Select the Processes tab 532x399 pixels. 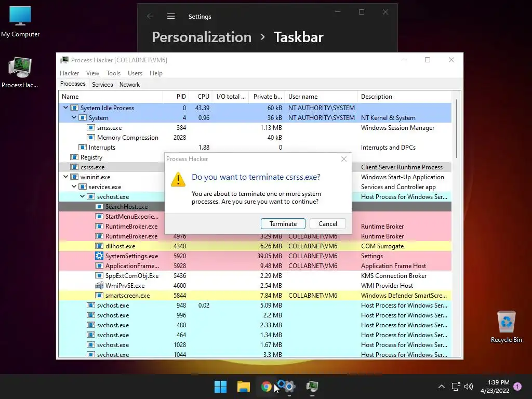[73, 84]
